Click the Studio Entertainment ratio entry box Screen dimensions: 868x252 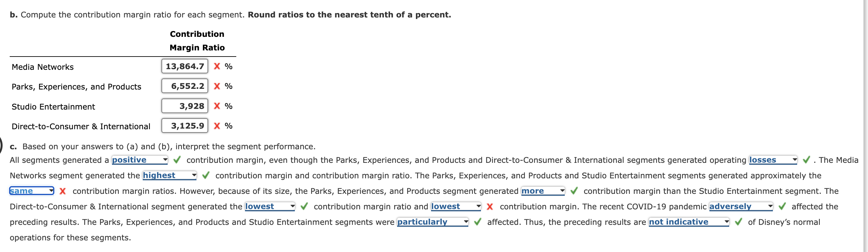tap(185, 106)
